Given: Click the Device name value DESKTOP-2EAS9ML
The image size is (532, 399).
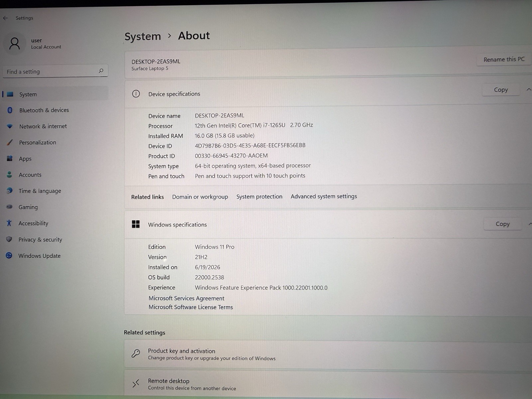Looking at the screenshot, I should (x=219, y=115).
